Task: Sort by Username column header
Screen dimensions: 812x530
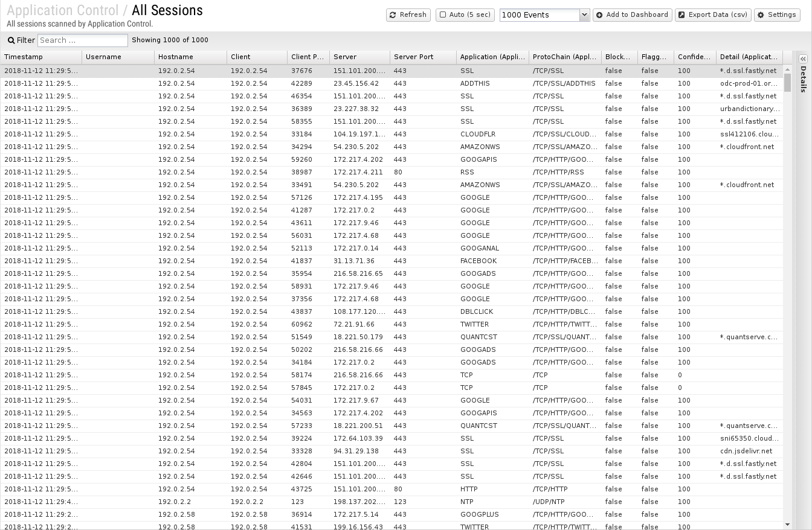Action: pyautogui.click(x=118, y=57)
